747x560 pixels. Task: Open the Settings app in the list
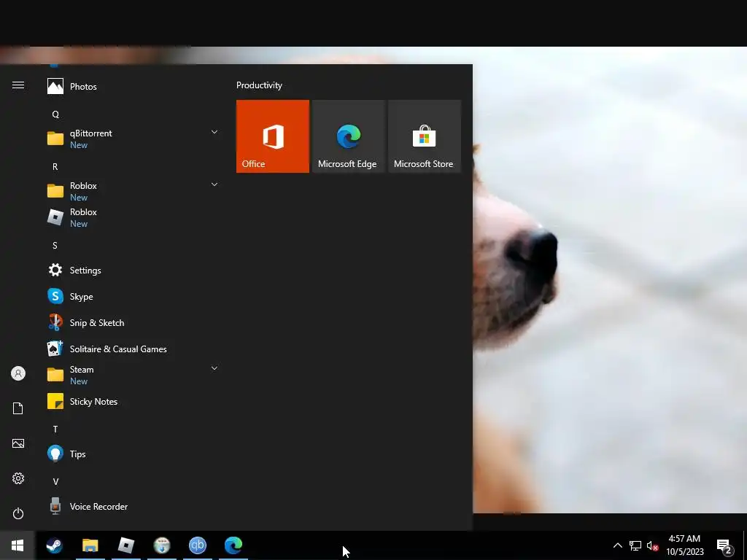[x=133, y=270]
